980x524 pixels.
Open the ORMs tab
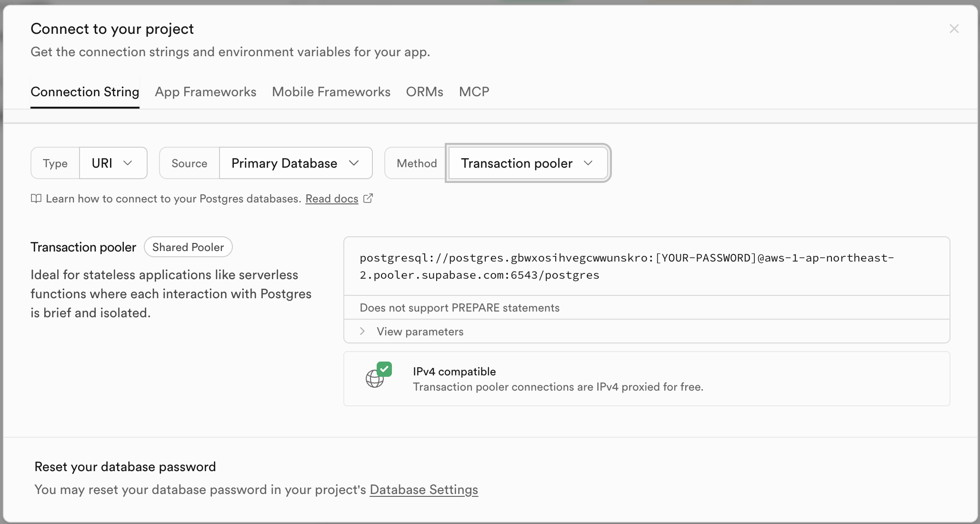[x=424, y=92]
